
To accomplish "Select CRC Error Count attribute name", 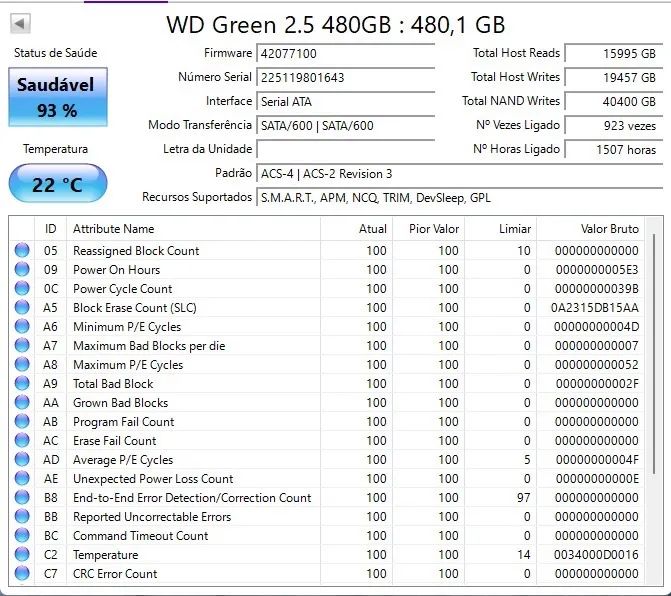I will [x=115, y=574].
